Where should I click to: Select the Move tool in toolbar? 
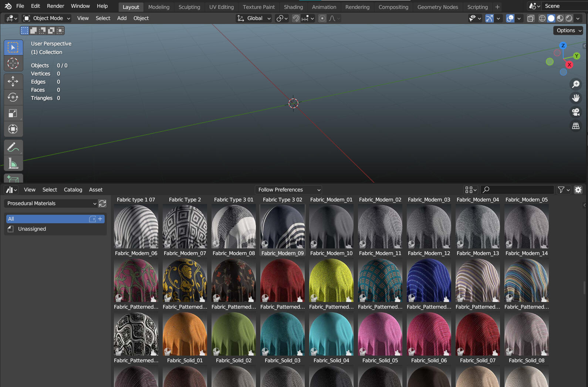click(13, 81)
